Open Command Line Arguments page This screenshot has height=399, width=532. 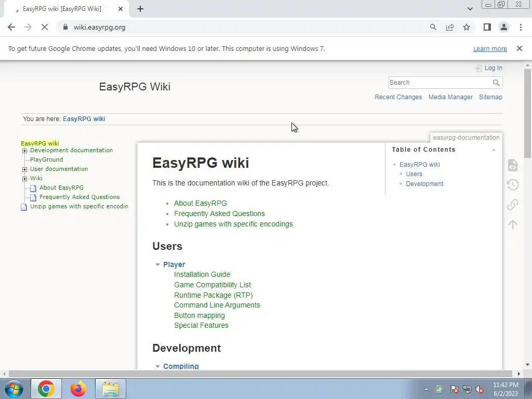(x=217, y=305)
